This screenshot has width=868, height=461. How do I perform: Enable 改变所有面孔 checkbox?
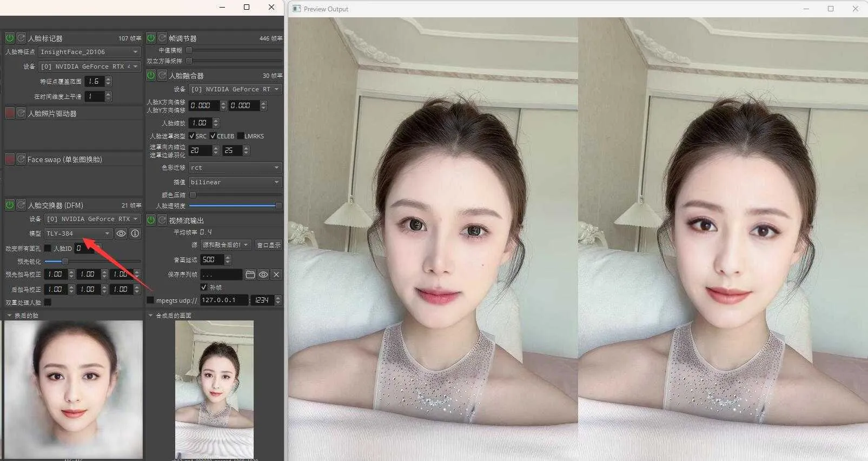click(x=48, y=248)
